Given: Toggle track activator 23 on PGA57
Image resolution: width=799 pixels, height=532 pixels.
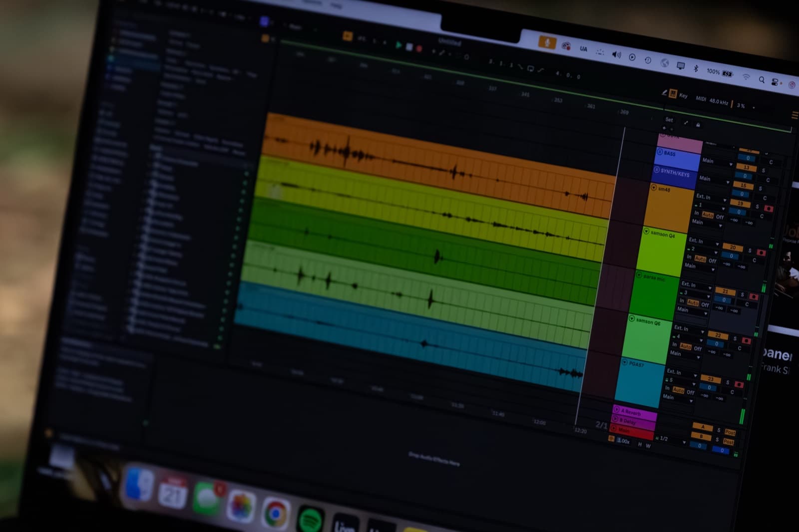Looking at the screenshot, I should [711, 379].
